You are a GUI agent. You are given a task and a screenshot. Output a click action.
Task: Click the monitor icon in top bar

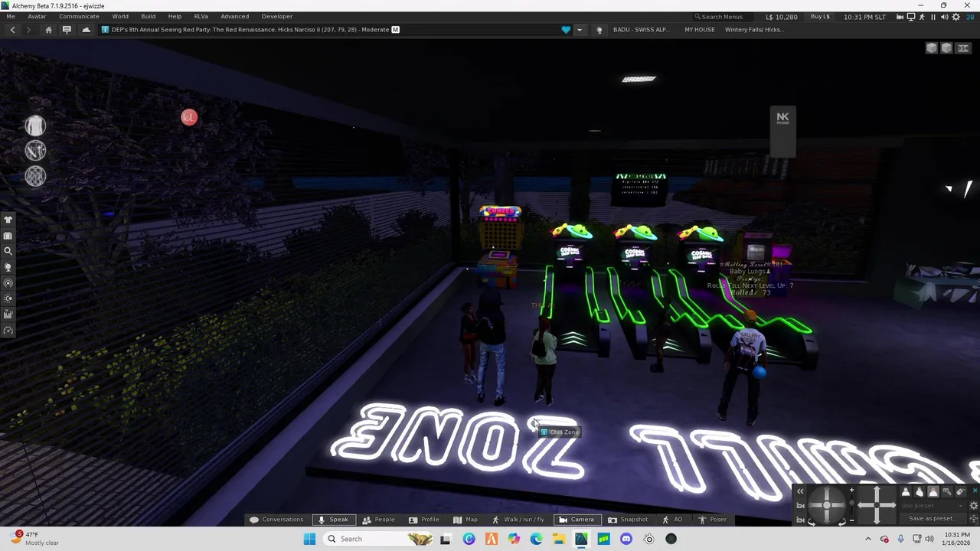pyautogui.click(x=911, y=17)
